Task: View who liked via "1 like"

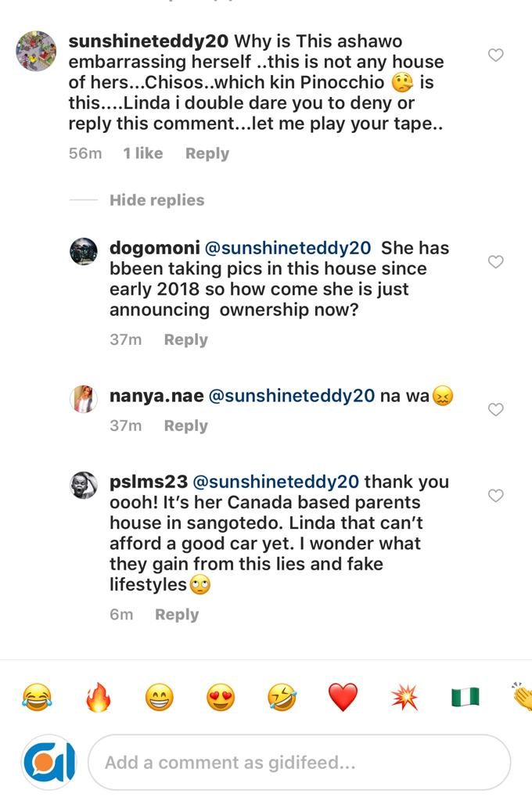Action: tap(143, 153)
